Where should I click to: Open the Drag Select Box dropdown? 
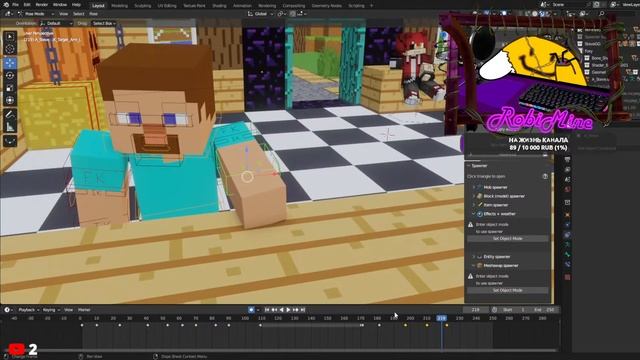104,24
